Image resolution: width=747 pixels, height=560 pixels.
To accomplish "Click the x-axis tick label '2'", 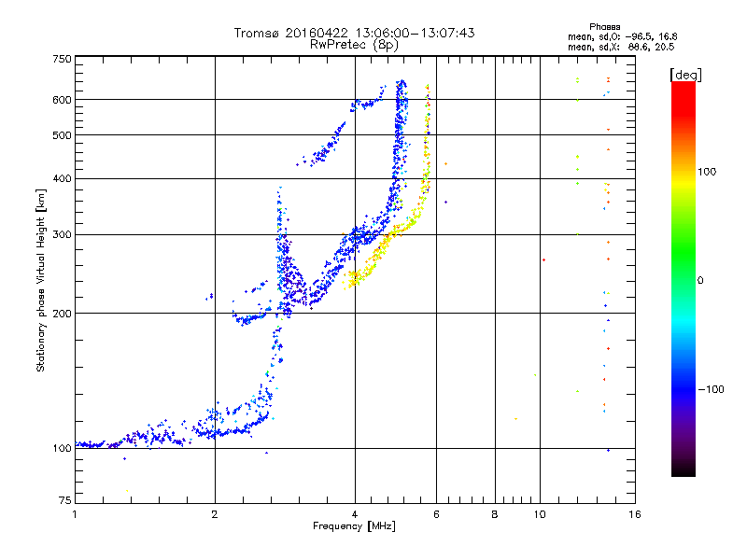I will pos(215,514).
